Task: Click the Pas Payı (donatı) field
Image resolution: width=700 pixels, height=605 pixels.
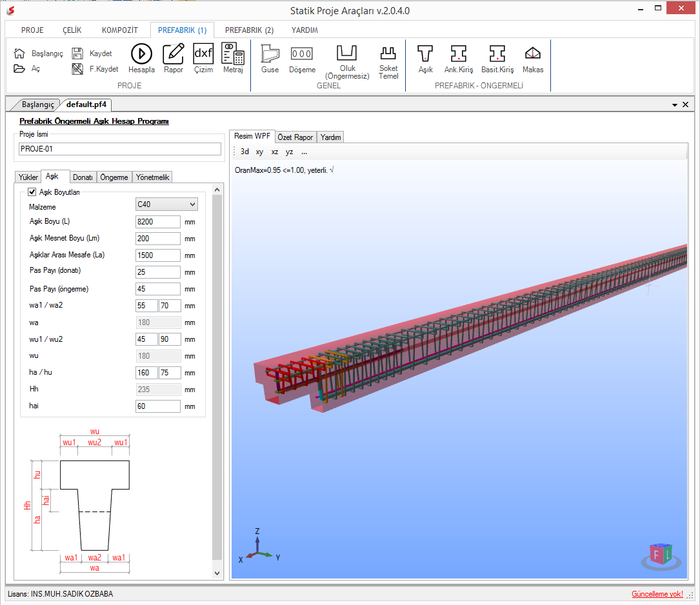Action: point(158,272)
